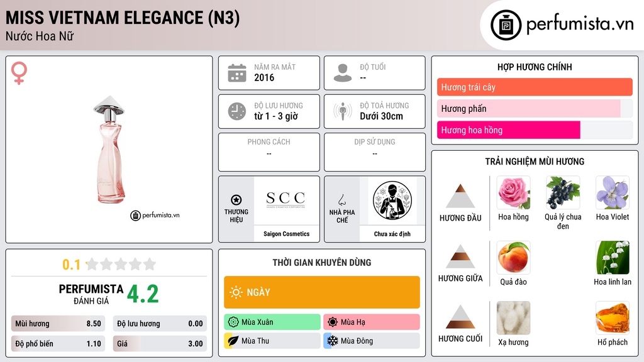Click the Hợp hương chính heading

pos(535,67)
